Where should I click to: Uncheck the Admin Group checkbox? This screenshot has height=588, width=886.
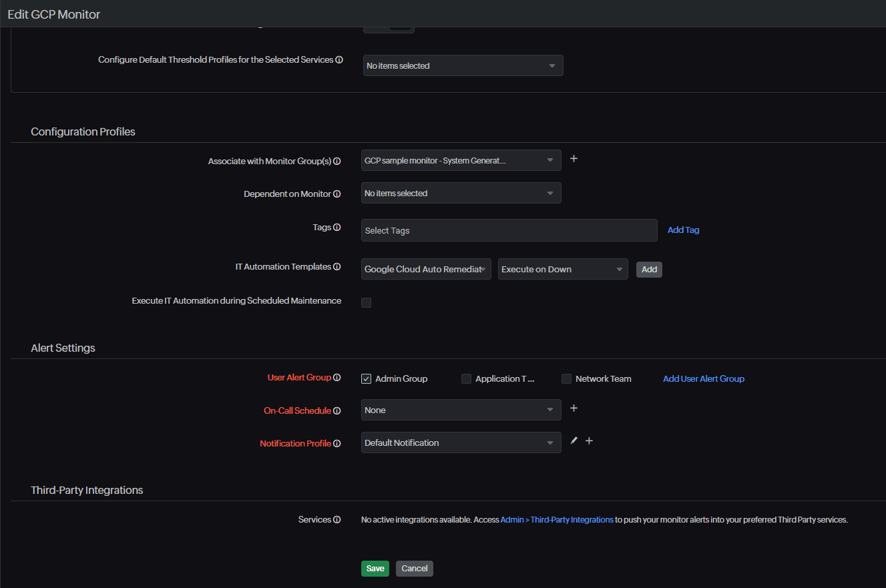point(366,379)
